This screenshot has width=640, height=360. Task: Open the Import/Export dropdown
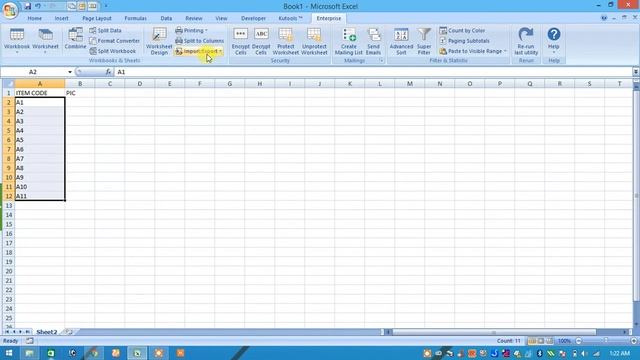tap(199, 51)
